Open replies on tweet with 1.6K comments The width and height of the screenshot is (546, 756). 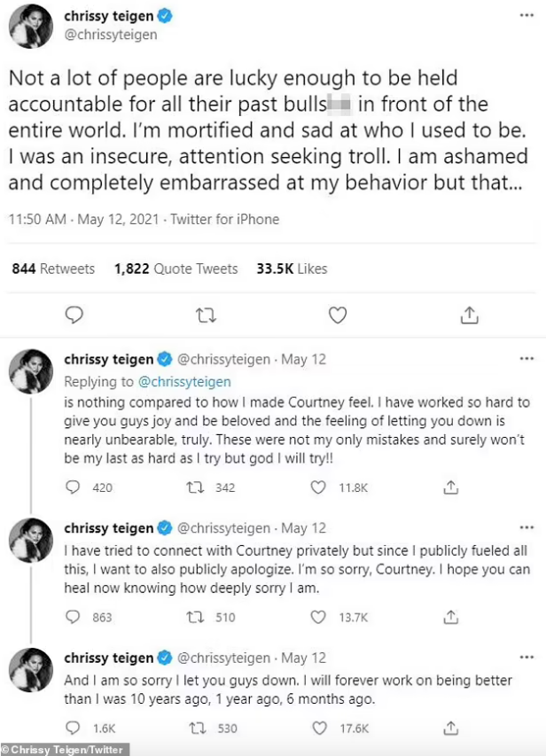75,728
